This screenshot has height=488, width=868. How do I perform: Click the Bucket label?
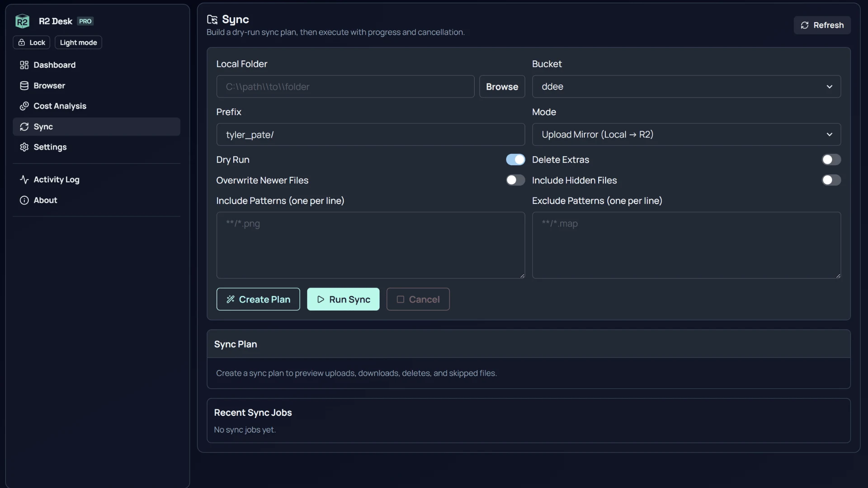(547, 64)
